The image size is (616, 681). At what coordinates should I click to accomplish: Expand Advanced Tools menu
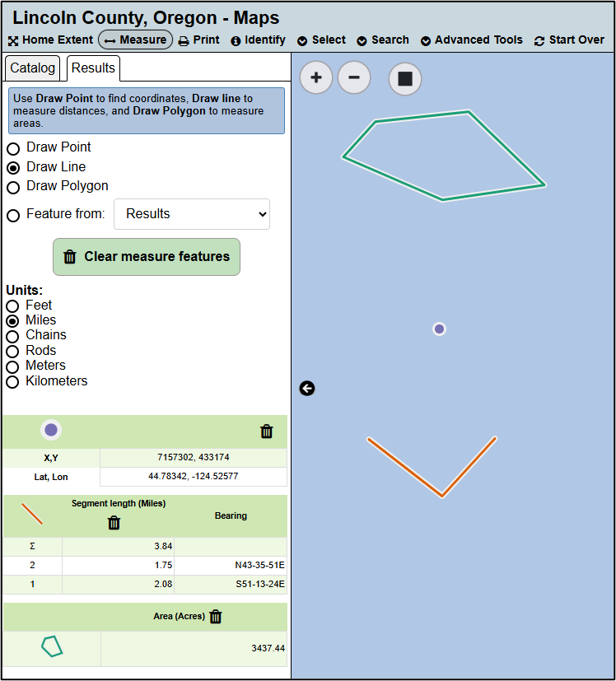tap(471, 40)
